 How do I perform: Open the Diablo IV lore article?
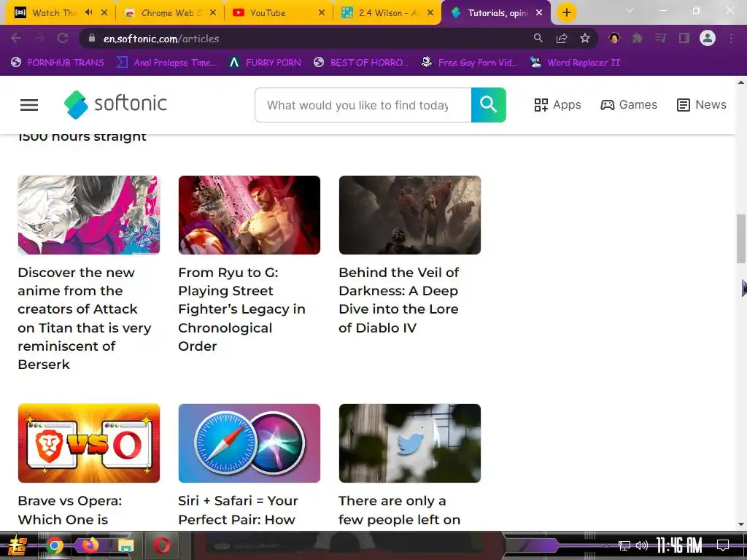point(399,300)
